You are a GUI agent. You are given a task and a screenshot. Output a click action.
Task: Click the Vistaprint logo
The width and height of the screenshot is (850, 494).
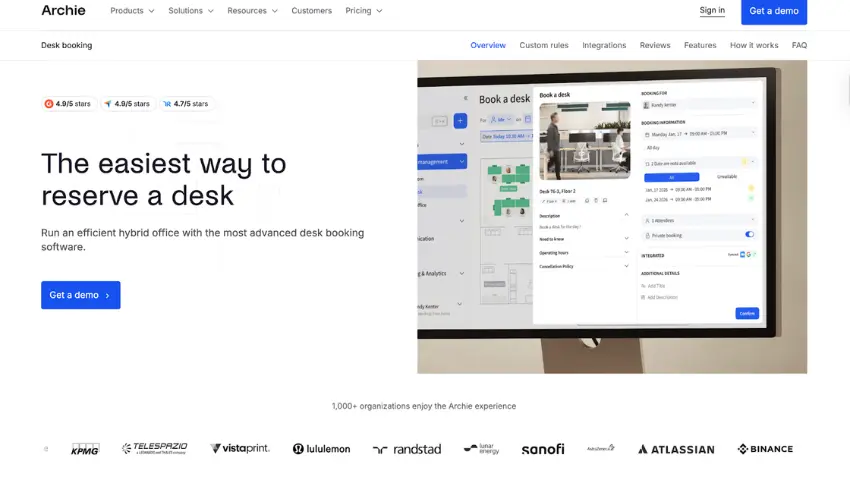240,448
